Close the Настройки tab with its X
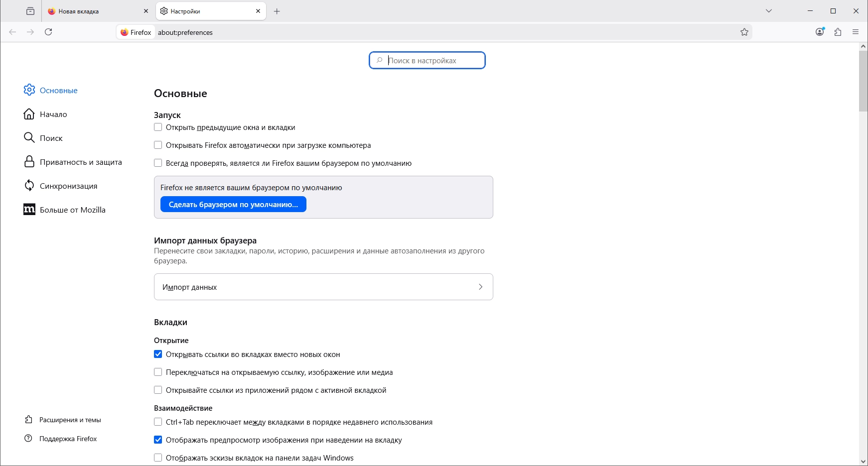 click(258, 11)
